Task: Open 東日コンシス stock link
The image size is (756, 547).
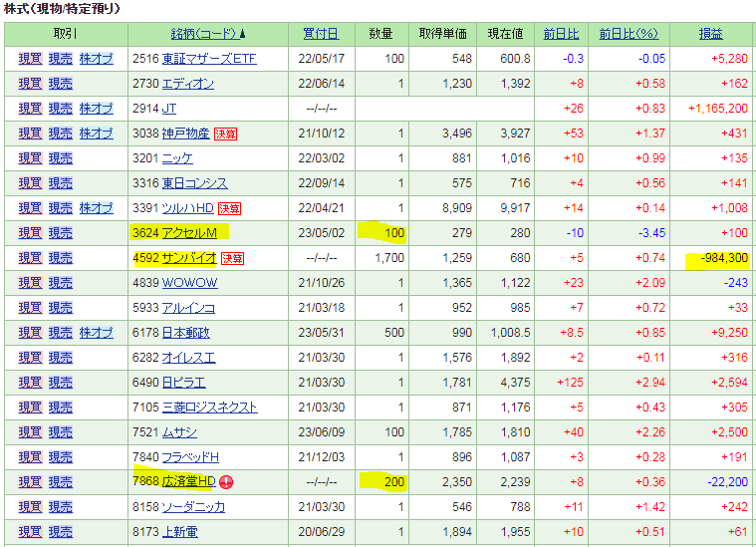Action: [x=195, y=183]
